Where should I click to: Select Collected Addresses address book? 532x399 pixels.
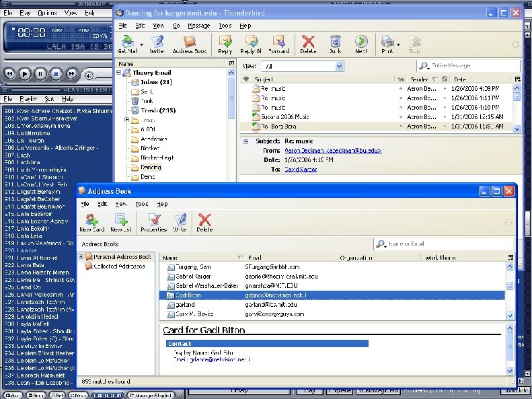tap(119, 266)
